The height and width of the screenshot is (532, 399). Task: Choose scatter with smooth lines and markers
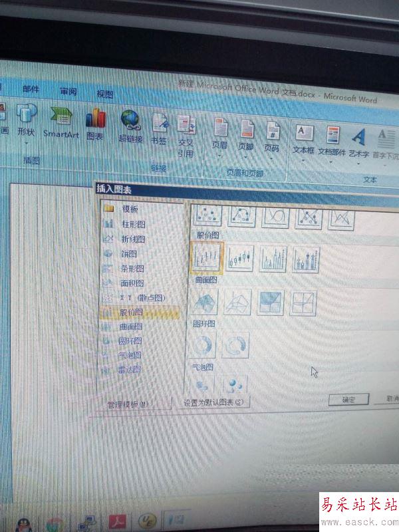click(241, 216)
